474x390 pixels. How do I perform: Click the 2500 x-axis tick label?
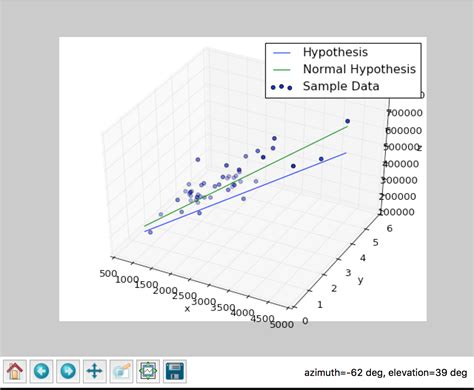[184, 296]
